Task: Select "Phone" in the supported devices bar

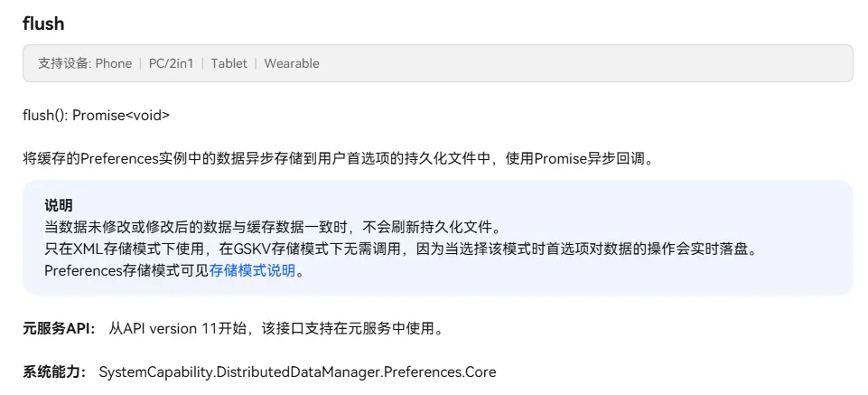Action: pyautogui.click(x=114, y=63)
